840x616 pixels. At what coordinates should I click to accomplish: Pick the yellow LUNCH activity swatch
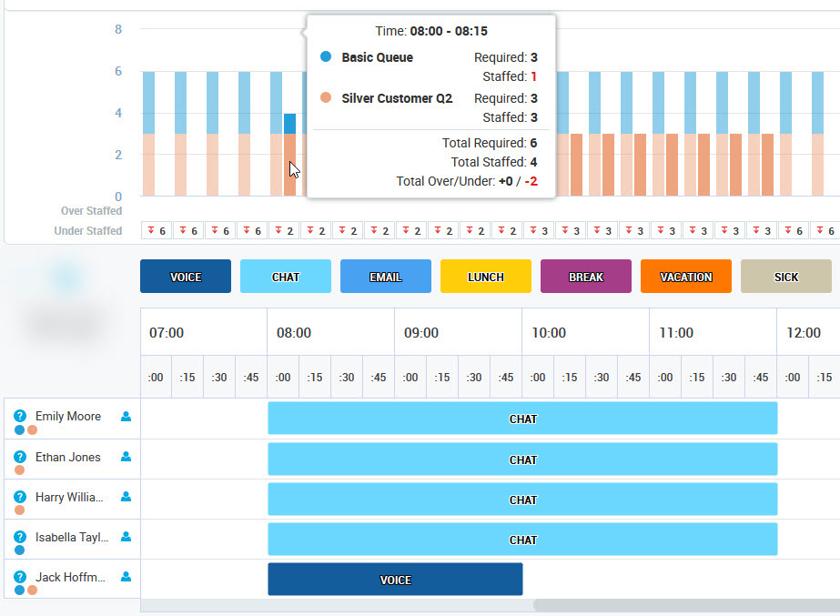486,277
